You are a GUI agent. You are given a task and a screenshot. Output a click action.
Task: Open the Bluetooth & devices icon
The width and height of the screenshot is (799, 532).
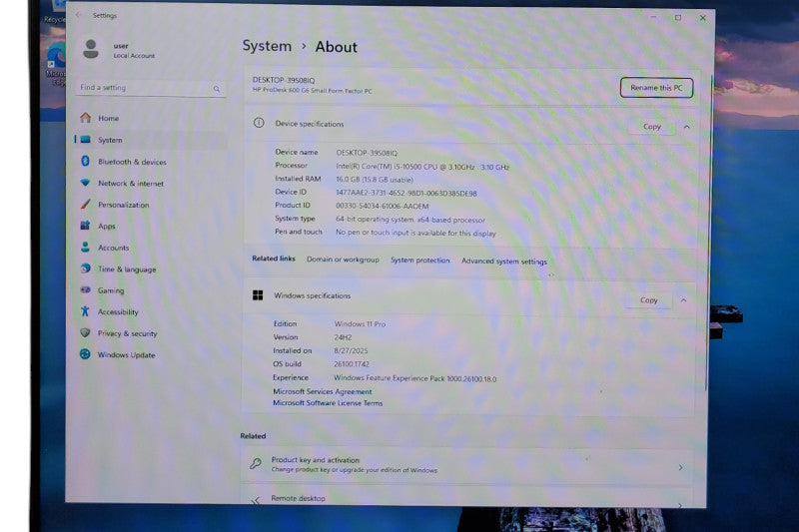pyautogui.click(x=86, y=161)
